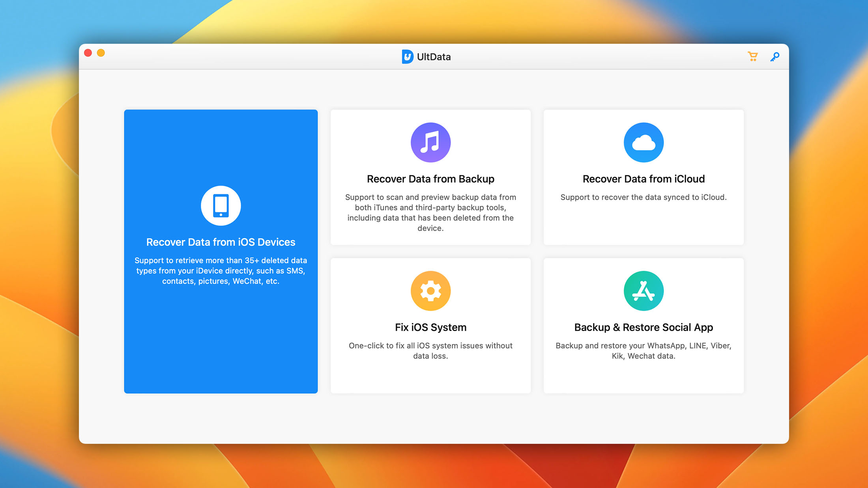The height and width of the screenshot is (488, 868).
Task: Close the UltData window with red button
Action: pyautogui.click(x=88, y=53)
